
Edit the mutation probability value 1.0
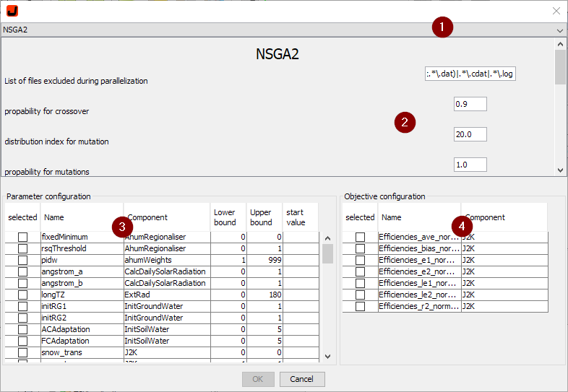point(470,165)
